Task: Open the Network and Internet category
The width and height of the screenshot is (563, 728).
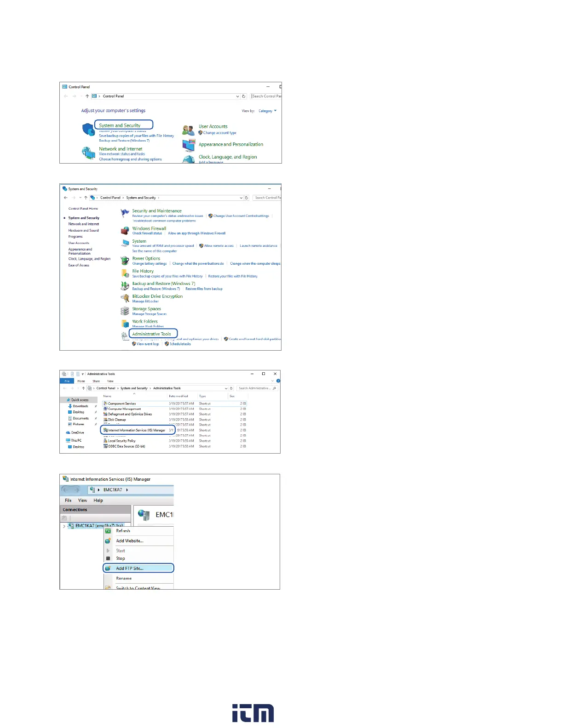Action: tap(121, 149)
